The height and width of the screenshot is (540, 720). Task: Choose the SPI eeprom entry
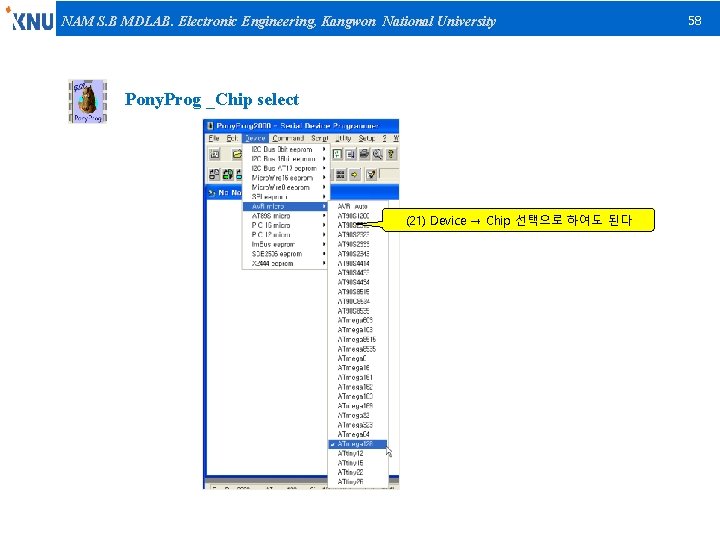[x=285, y=197]
